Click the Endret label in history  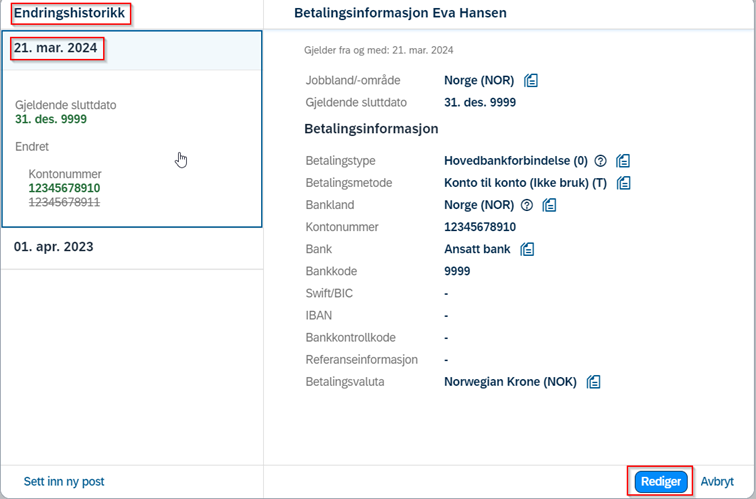coord(32,147)
